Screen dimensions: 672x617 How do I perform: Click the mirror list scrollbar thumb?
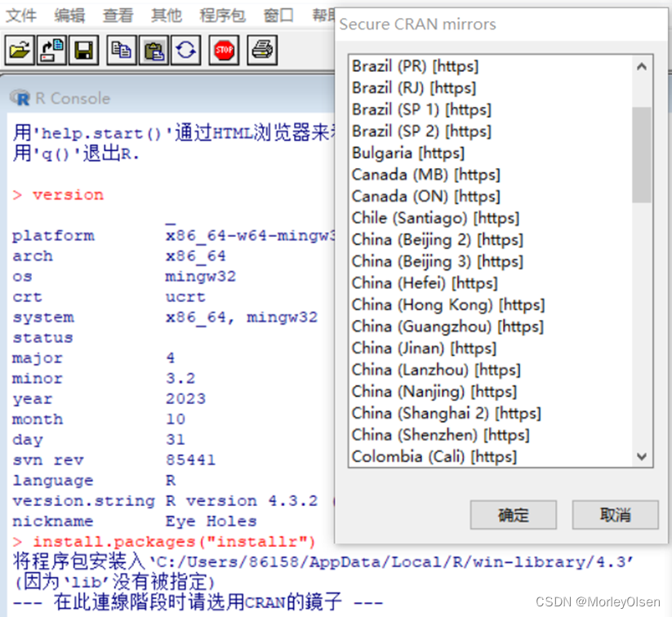642,155
